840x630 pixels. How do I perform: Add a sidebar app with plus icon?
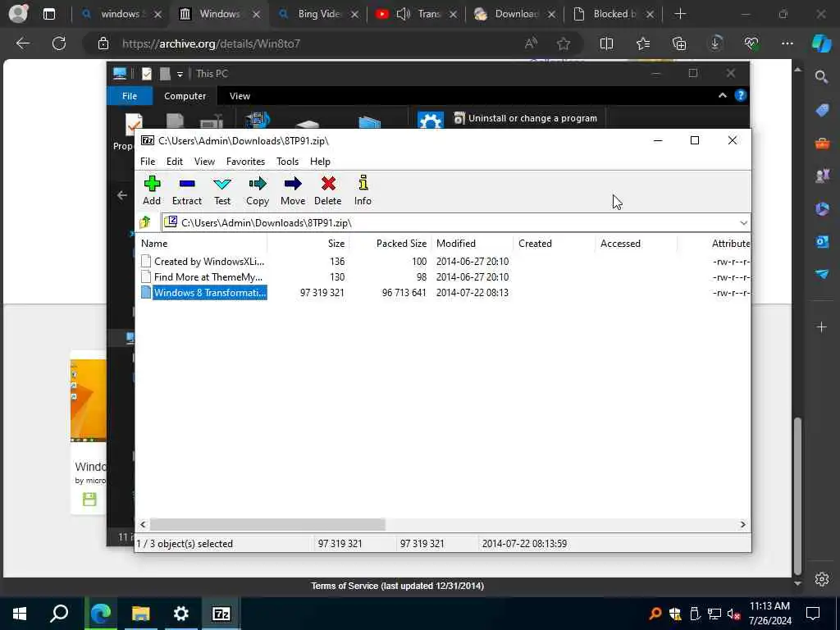[822, 326]
